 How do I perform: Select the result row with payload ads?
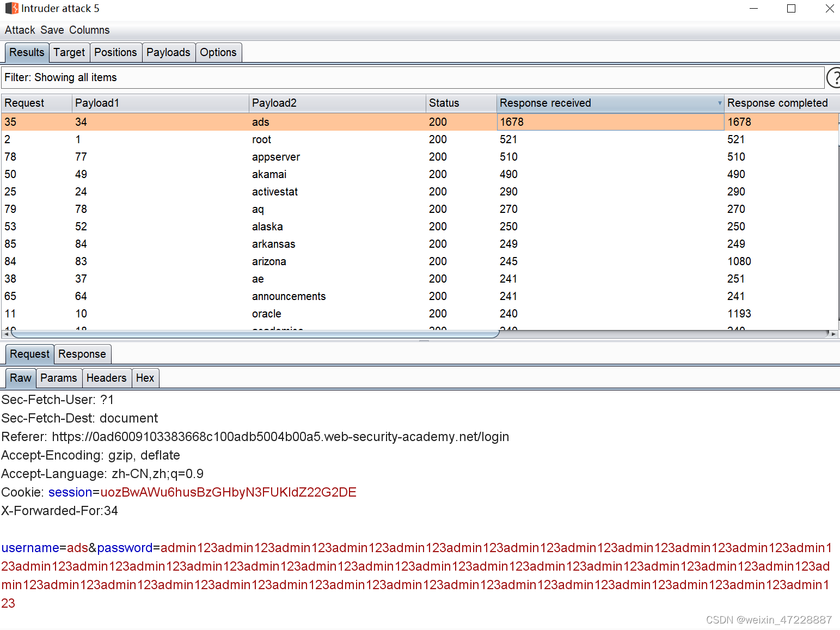[420, 122]
